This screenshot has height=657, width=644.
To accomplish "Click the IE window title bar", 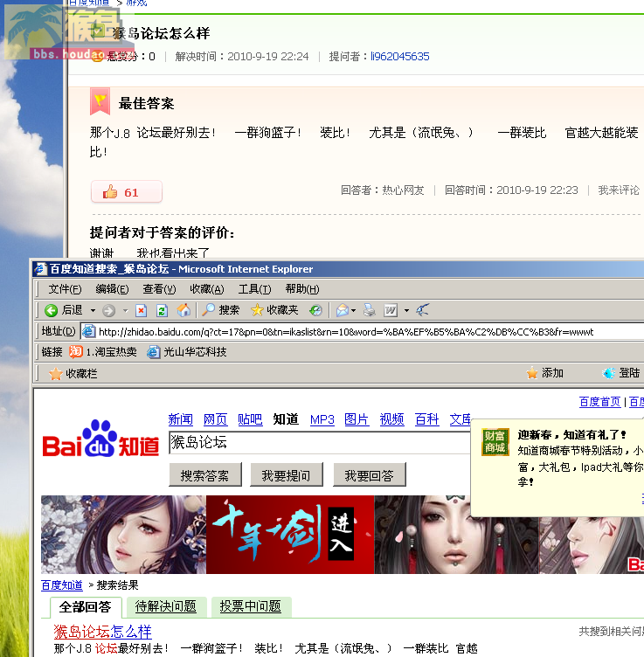I will pos(337,268).
